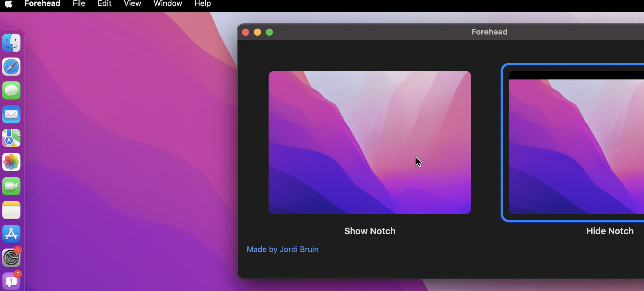Open the Forehead application menu
Screen dimensions: 644x291
click(42, 4)
